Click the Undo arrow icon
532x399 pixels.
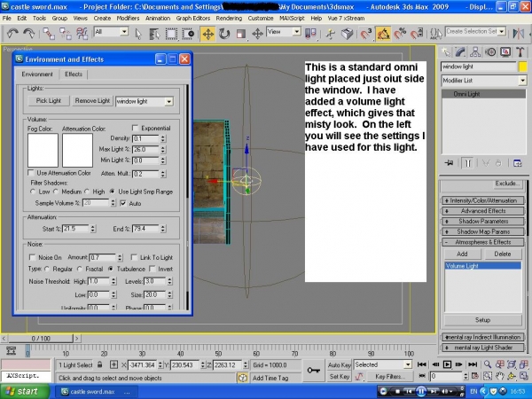click(x=12, y=34)
